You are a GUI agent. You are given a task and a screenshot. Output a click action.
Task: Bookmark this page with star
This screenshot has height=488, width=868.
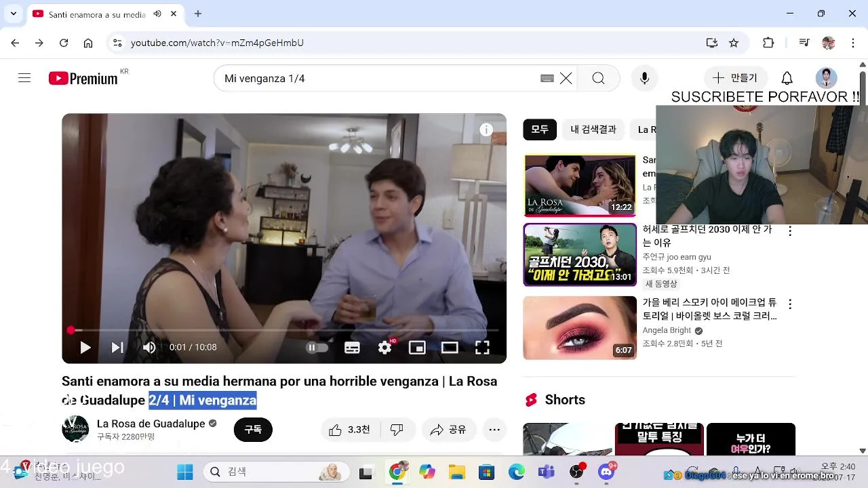coord(734,43)
